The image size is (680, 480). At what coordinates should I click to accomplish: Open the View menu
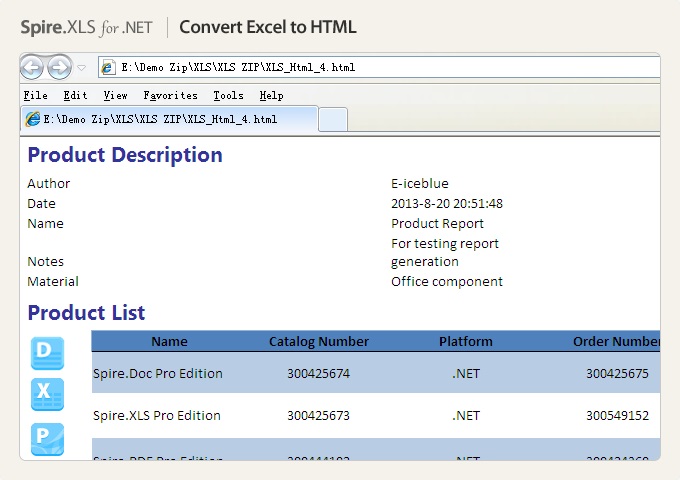115,95
